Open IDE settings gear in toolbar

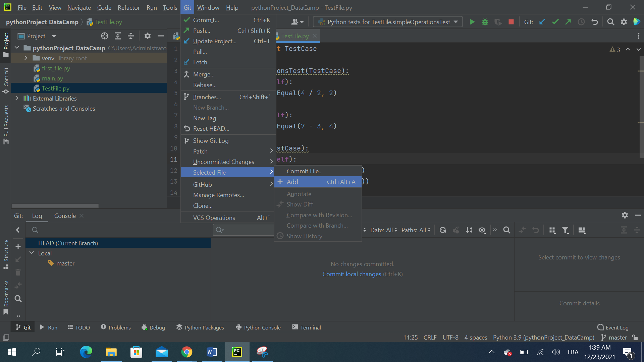[624, 22]
